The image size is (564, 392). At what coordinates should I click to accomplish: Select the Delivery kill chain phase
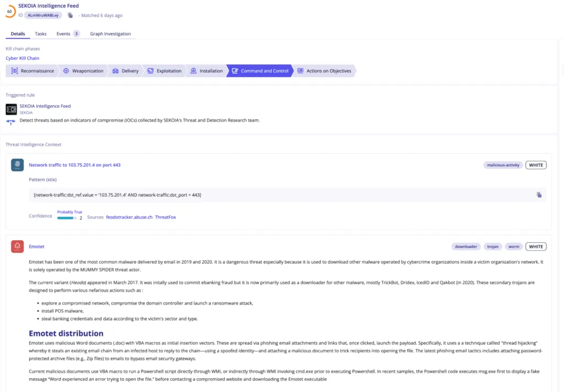click(x=126, y=71)
